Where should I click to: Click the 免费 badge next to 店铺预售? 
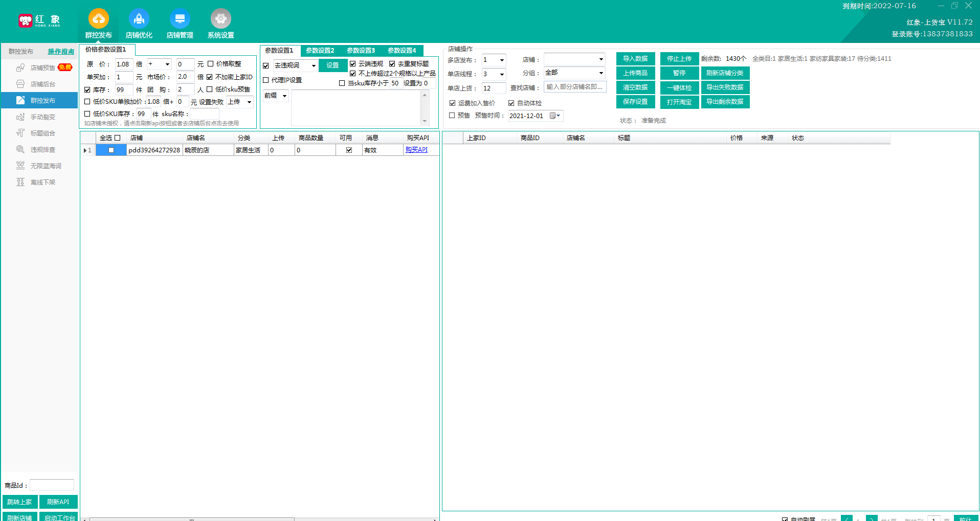point(65,67)
